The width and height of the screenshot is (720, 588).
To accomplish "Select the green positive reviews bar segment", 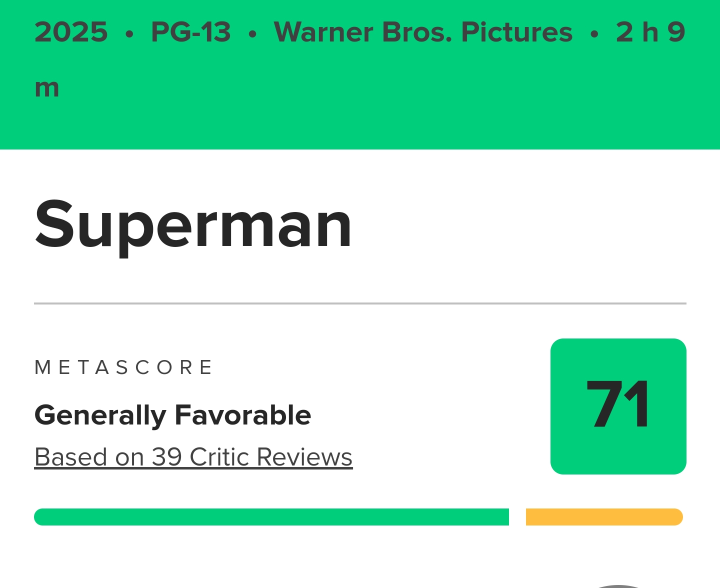I will point(271,517).
